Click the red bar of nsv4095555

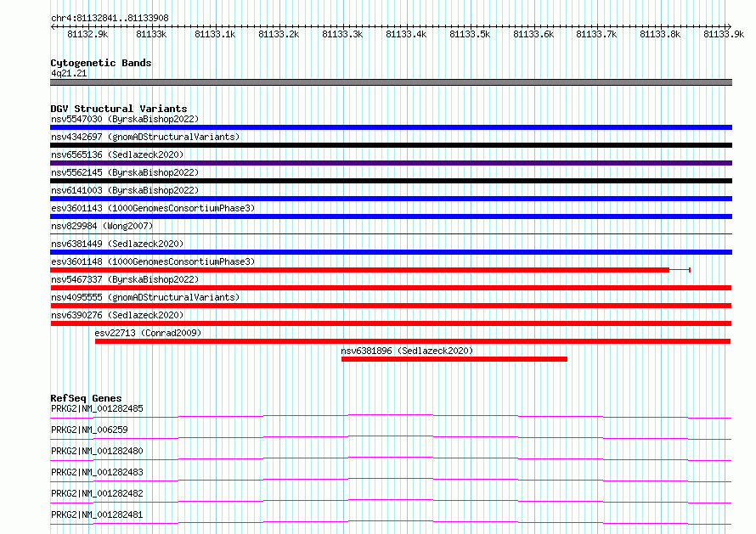(x=391, y=306)
